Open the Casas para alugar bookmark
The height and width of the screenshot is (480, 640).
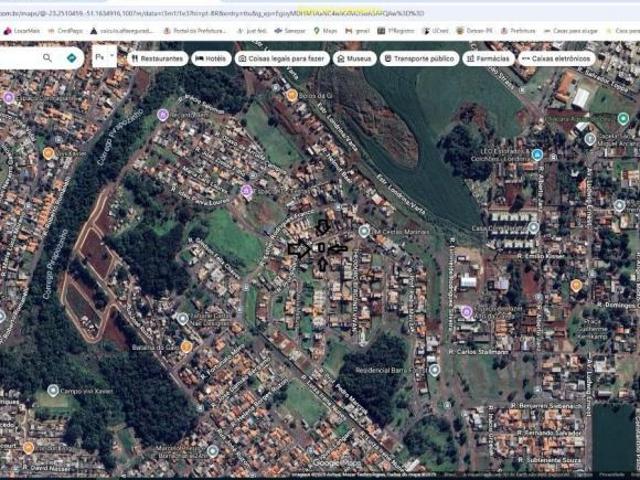[x=571, y=31]
